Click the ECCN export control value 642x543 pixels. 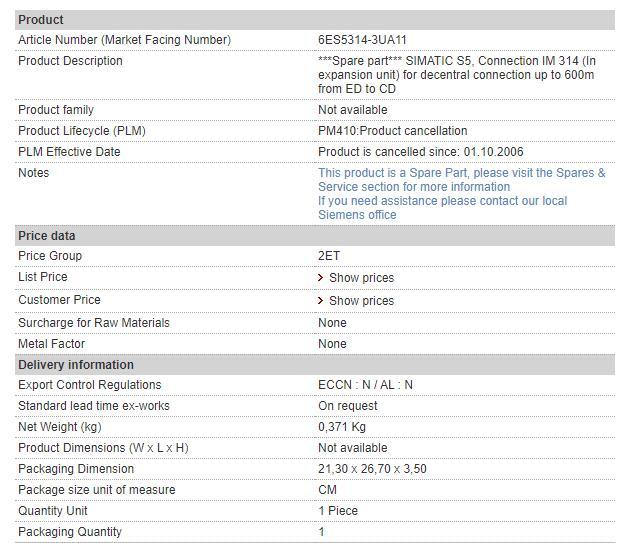pos(365,385)
